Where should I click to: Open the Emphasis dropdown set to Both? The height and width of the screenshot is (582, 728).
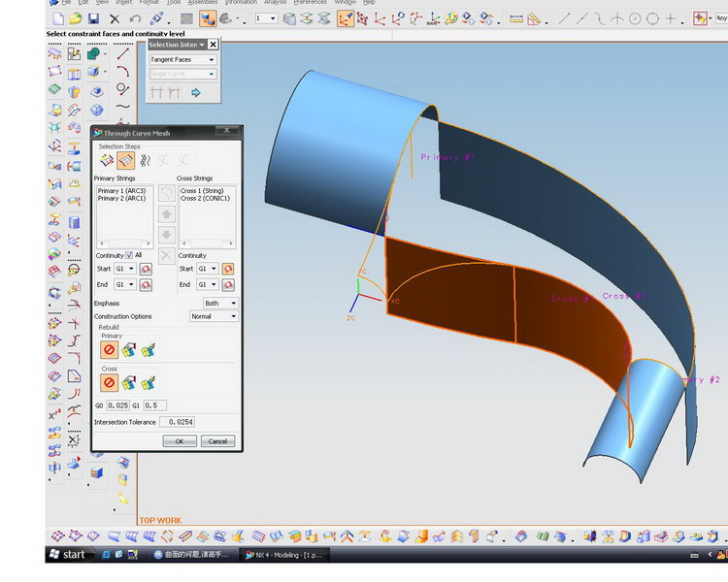click(x=219, y=304)
